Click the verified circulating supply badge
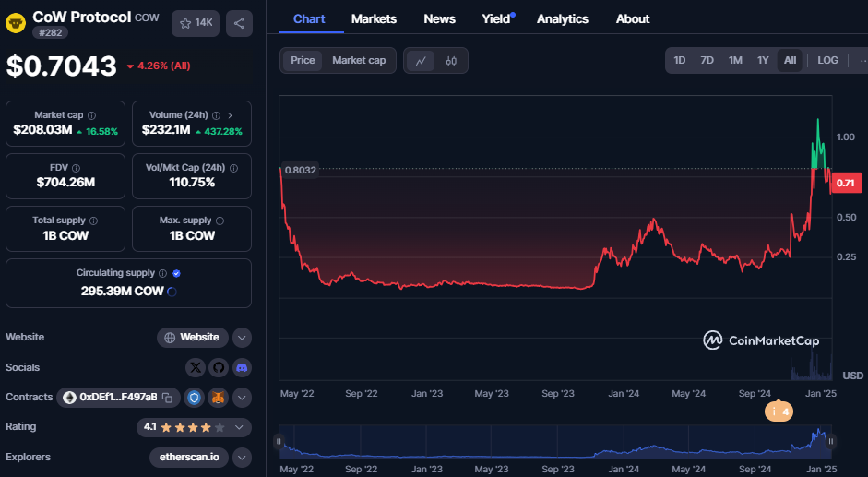Screen dimensions: 868x477 tap(176, 273)
